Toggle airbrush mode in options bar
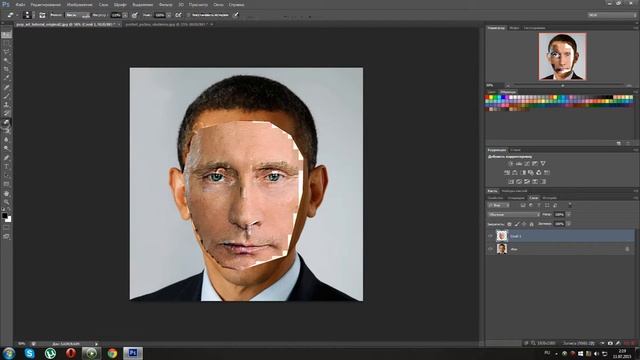This screenshot has width=640, height=360. pyautogui.click(x=178, y=15)
